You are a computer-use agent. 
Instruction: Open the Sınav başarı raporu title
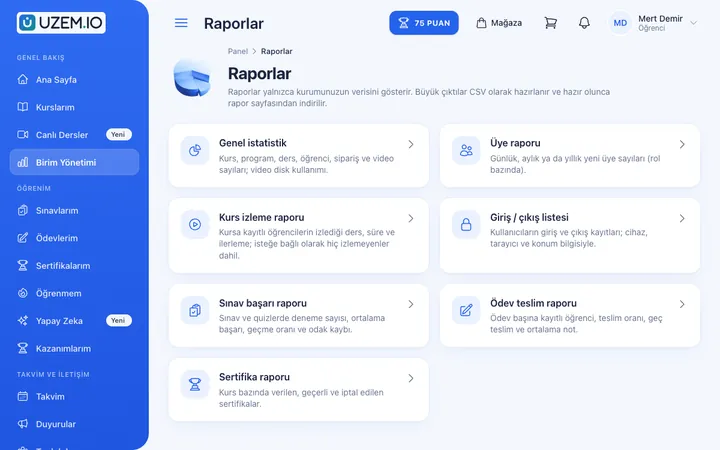(x=263, y=303)
